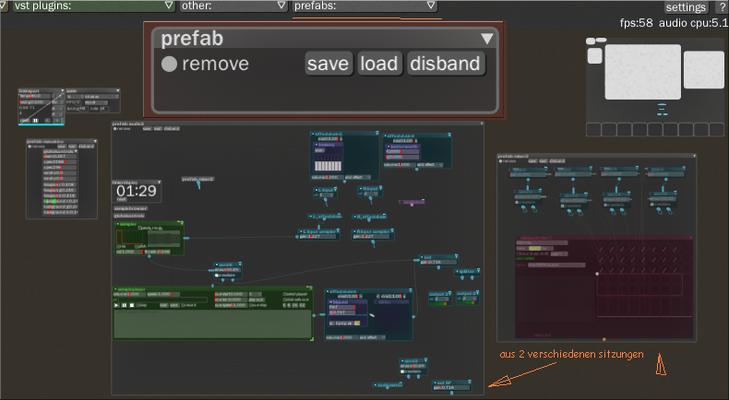
Task: Click save in prefab mixer2
Action: coord(532,161)
